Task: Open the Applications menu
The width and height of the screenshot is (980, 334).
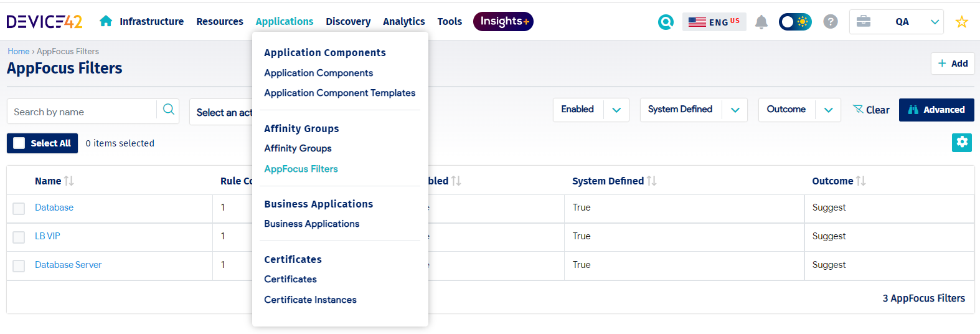Action: (285, 21)
